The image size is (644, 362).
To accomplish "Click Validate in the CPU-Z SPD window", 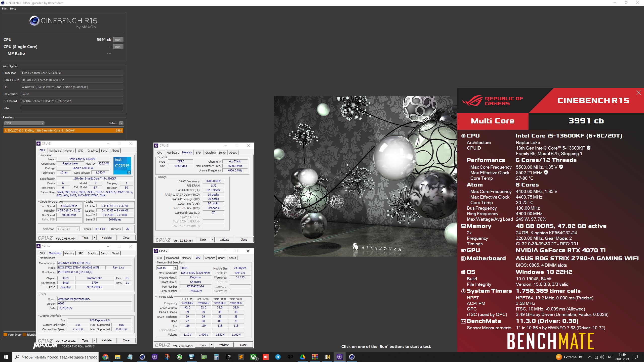I will pyautogui.click(x=224, y=345).
